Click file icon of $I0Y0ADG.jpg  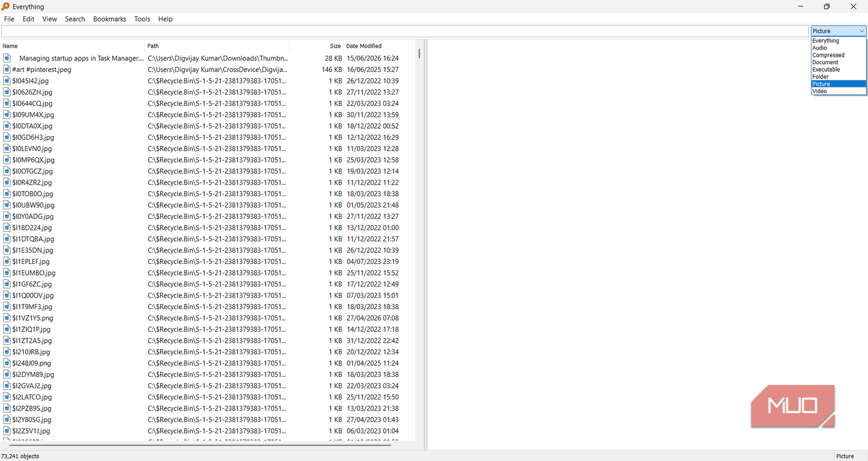click(x=7, y=217)
